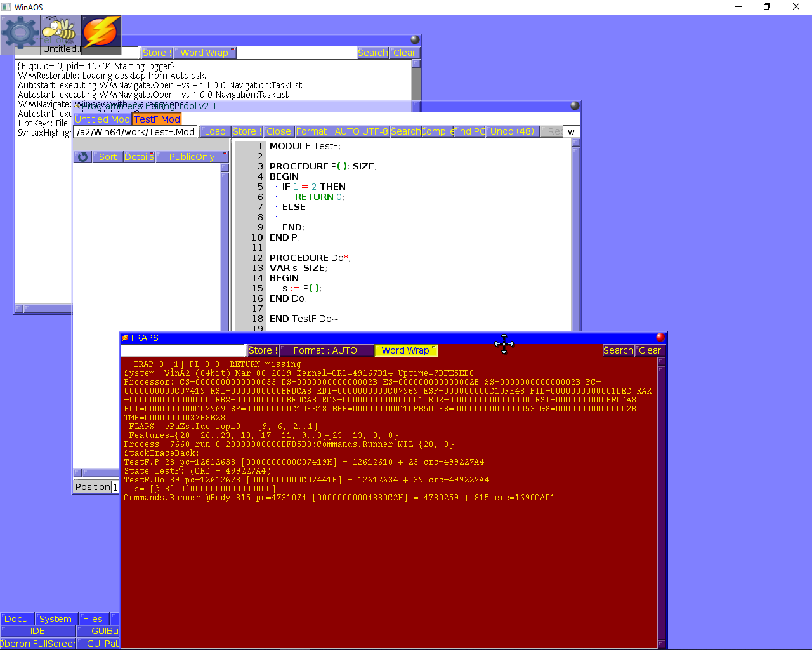Expand the Undo (48) history list
812x650 pixels.
513,131
